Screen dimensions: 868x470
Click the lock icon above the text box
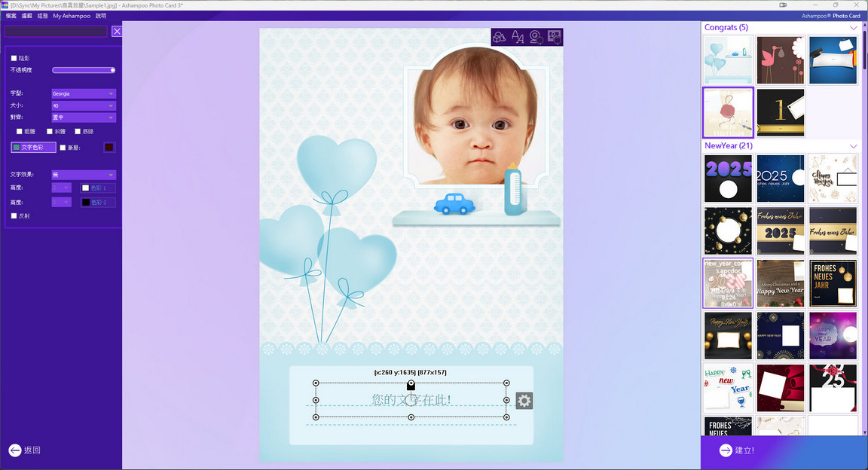[x=411, y=385]
